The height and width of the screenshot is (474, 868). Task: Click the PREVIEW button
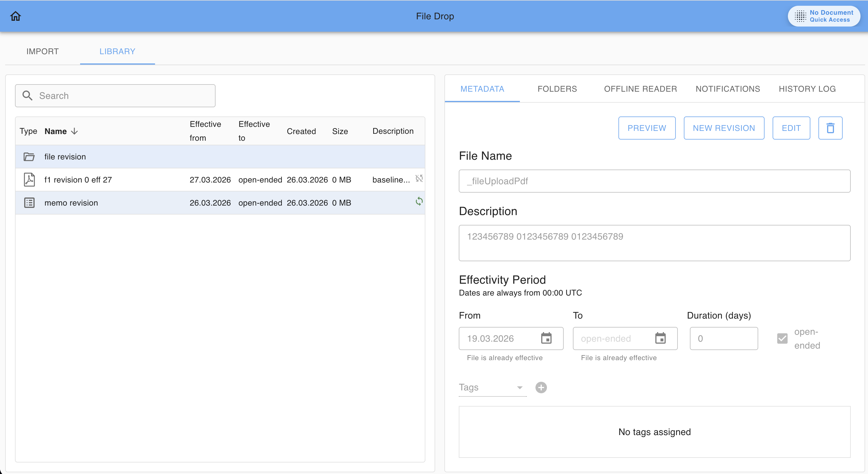647,128
